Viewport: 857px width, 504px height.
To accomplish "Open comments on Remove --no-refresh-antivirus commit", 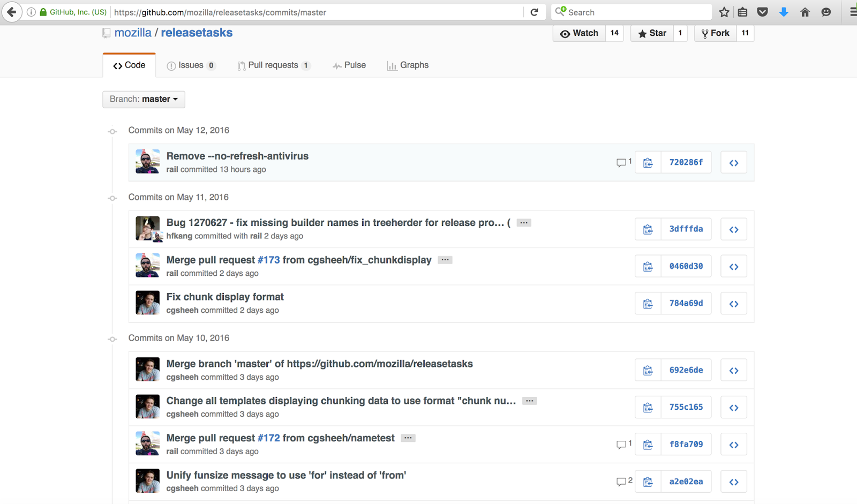I will tap(623, 162).
